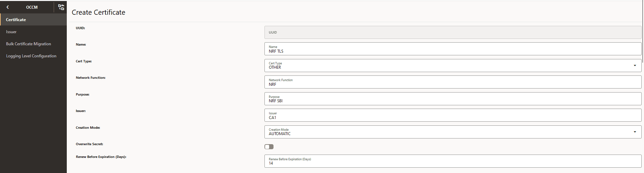Open the navigation tree icon in sidebar header
The height and width of the screenshot is (173, 644).
pyautogui.click(x=61, y=7)
